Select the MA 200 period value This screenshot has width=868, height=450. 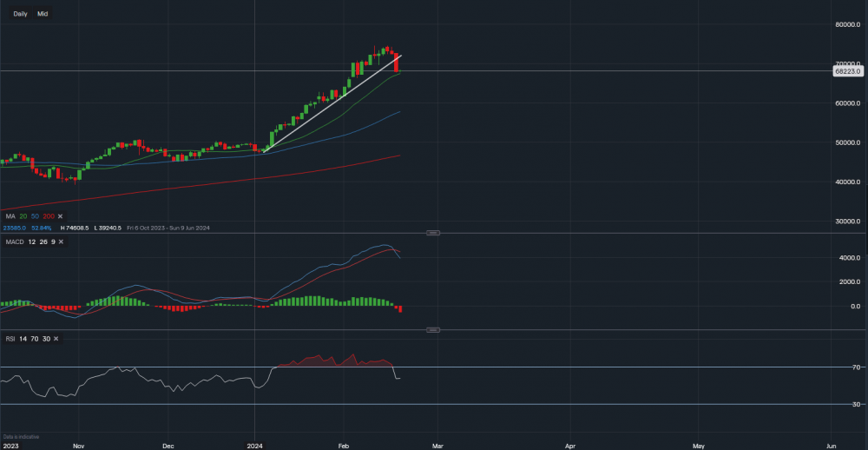click(x=49, y=216)
